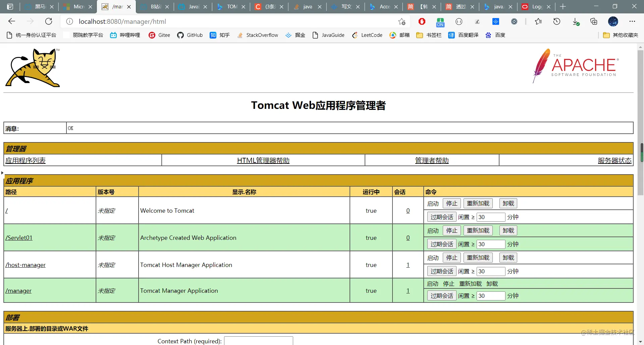
Task: Open the 服务器状态 server status link
Action: click(614, 160)
